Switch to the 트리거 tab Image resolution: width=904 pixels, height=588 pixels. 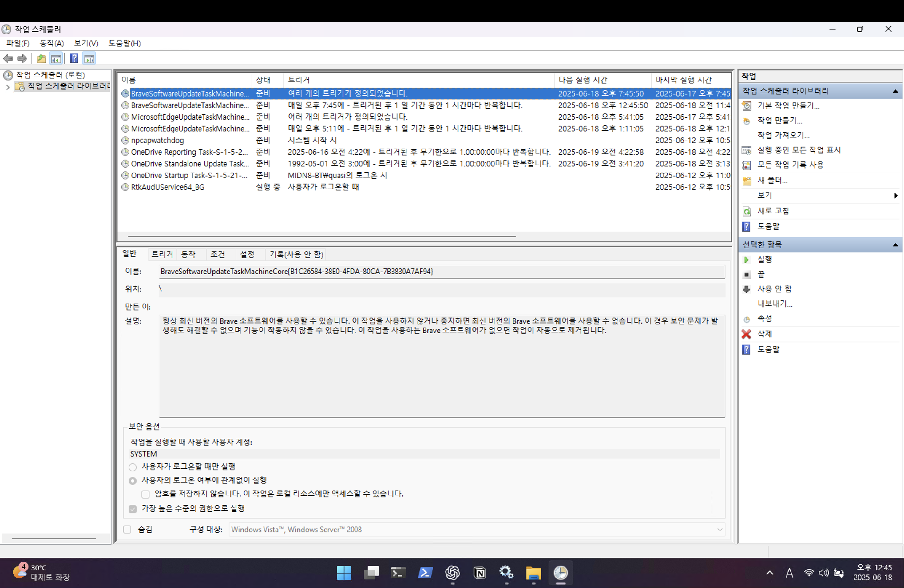162,254
